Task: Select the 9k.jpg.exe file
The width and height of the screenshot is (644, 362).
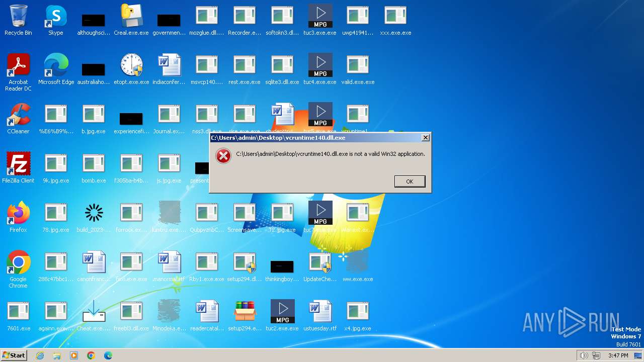Action: (x=56, y=168)
